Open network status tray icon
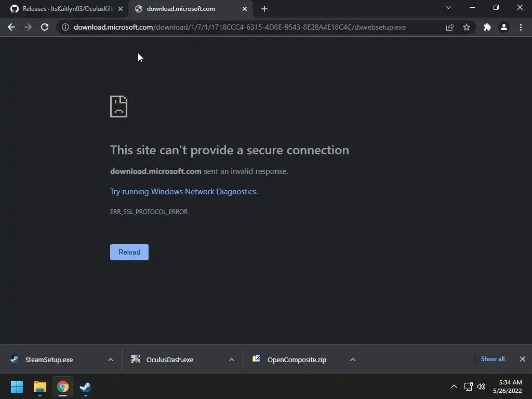The image size is (532, 399). (x=469, y=387)
